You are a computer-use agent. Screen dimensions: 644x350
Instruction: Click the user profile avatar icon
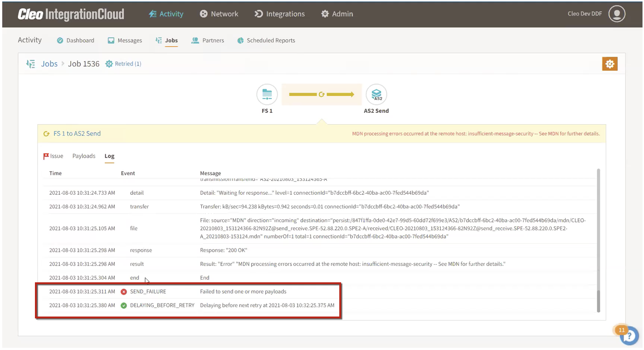tap(617, 14)
